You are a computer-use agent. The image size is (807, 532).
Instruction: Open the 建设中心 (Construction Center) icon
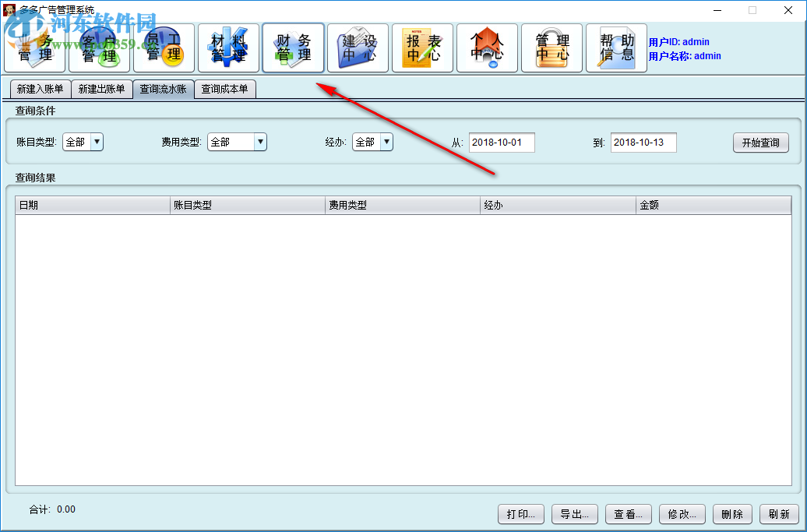click(358, 48)
